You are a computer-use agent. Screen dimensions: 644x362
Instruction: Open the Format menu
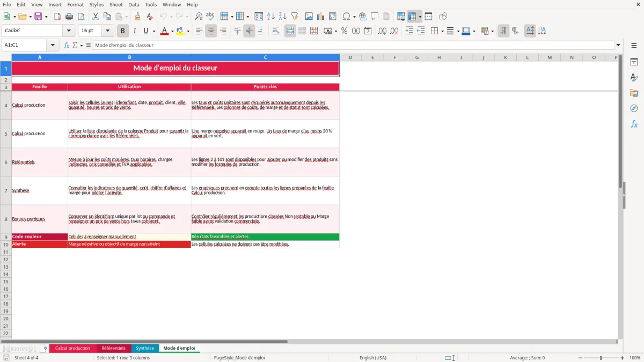[x=75, y=4]
